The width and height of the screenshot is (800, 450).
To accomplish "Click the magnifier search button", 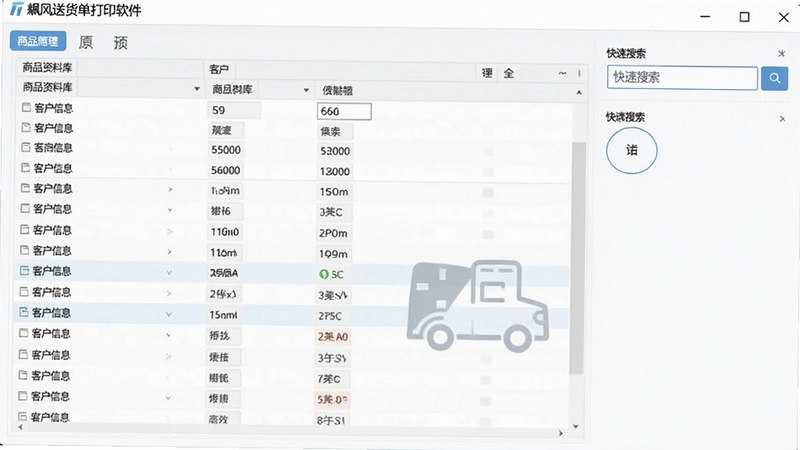I will [774, 78].
